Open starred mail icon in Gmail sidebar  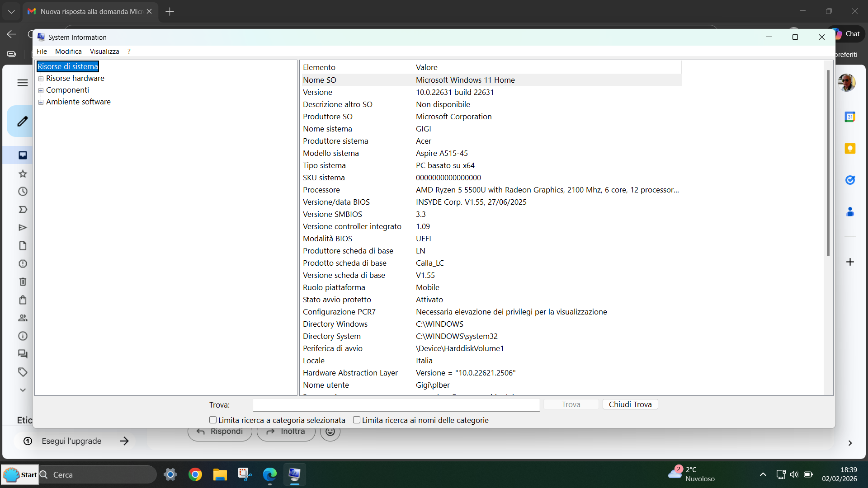click(23, 174)
